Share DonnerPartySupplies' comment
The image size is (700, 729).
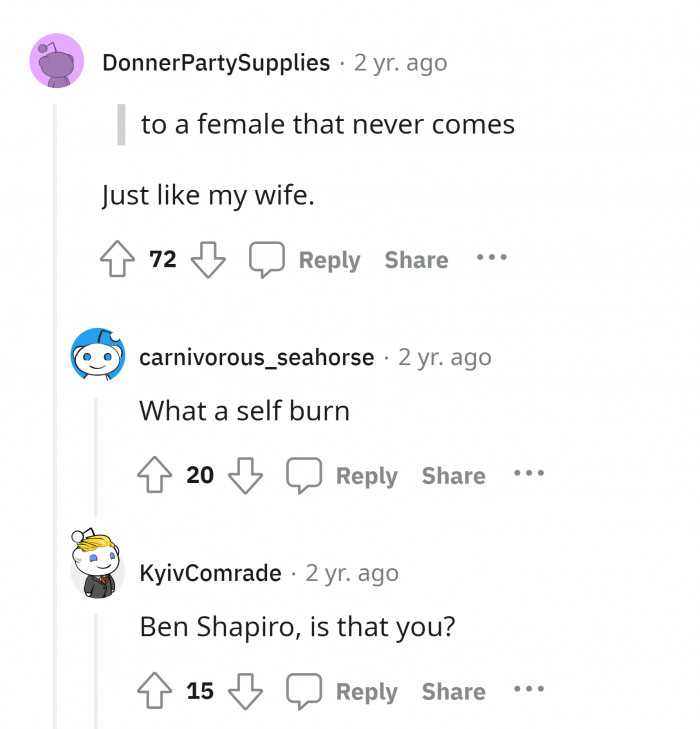[416, 260]
